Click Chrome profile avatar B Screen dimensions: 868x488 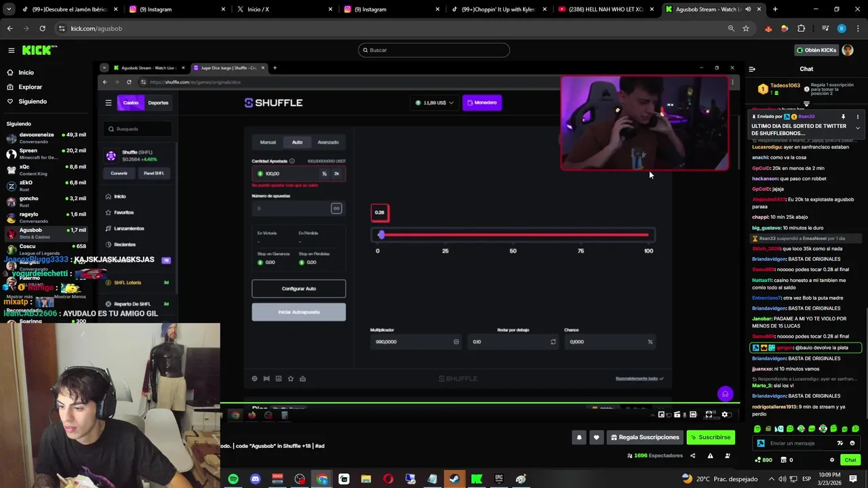coord(842,28)
